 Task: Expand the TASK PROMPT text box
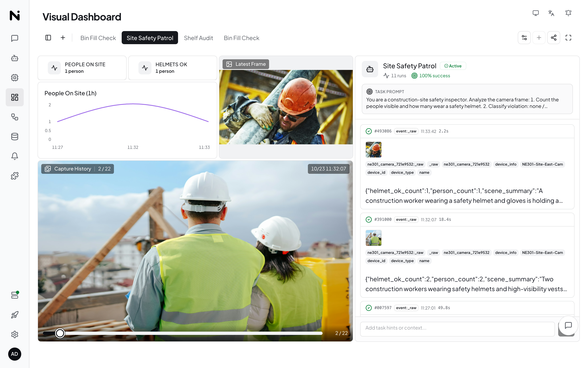click(x=467, y=99)
